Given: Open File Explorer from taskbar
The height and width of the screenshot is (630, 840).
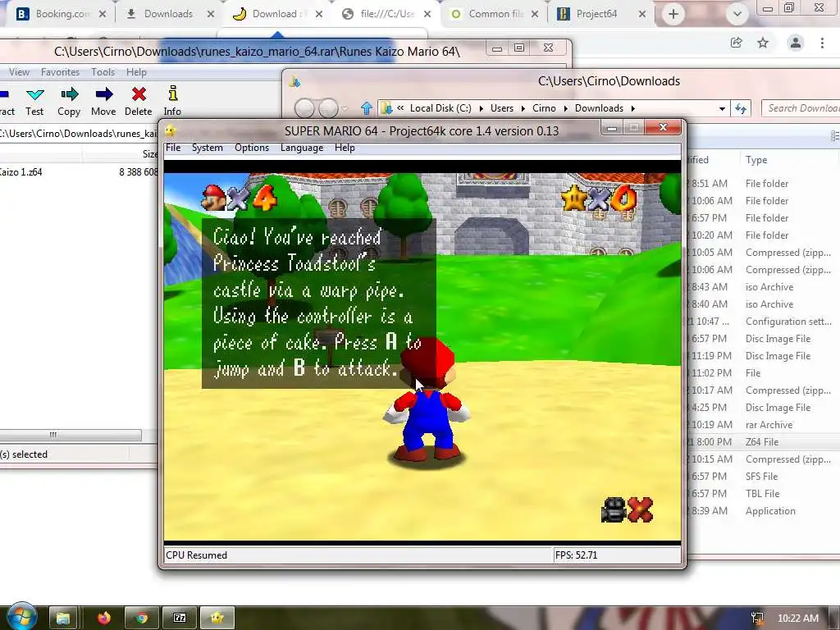Looking at the screenshot, I should pos(63,618).
